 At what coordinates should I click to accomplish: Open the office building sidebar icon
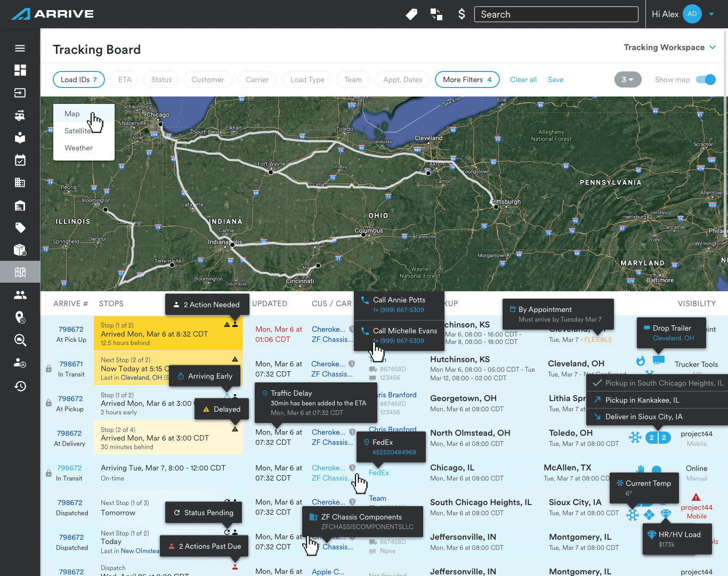tap(20, 182)
